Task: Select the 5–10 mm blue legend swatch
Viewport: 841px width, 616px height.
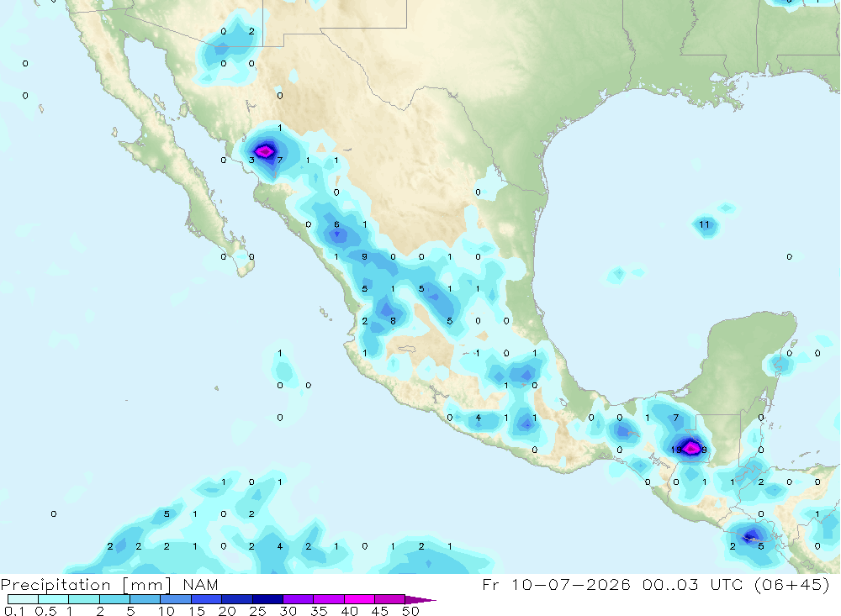Action: tap(145, 599)
